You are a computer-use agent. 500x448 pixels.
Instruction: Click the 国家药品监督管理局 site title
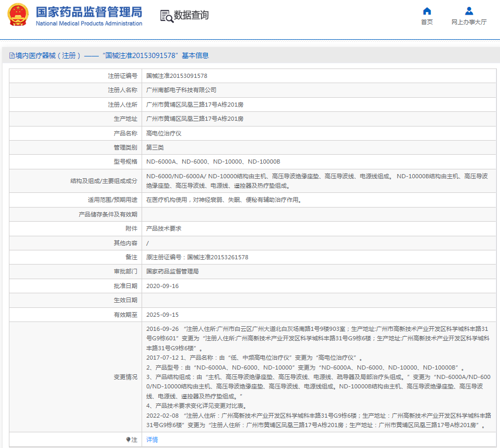(x=89, y=12)
